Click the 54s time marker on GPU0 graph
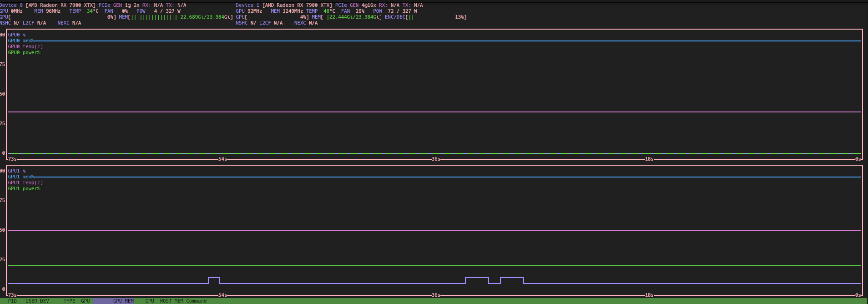The width and height of the screenshot is (868, 304). [222, 159]
